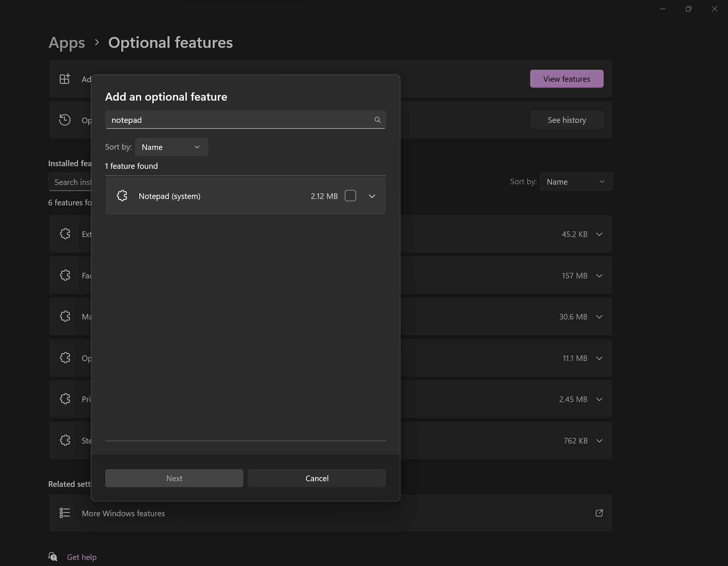
Task: Expand Notepad (system) details chevron
Action: click(x=372, y=196)
